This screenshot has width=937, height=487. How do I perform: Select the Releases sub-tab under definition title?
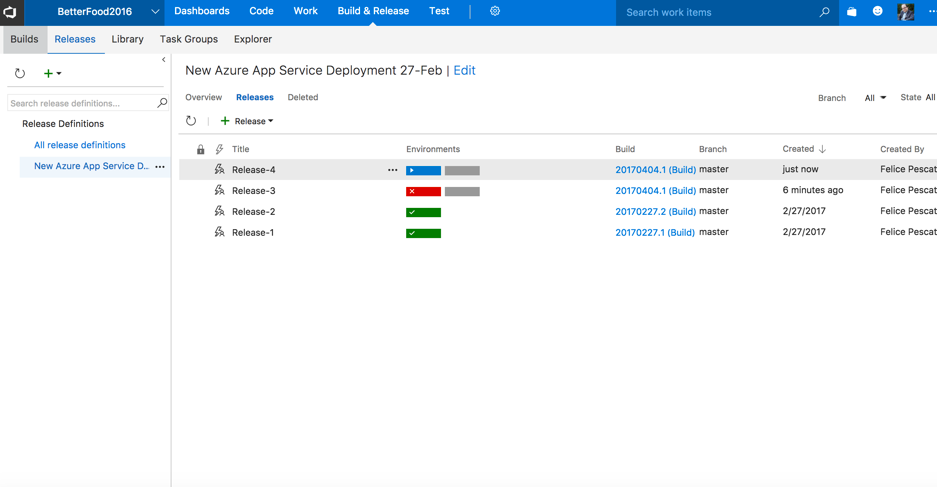tap(255, 97)
